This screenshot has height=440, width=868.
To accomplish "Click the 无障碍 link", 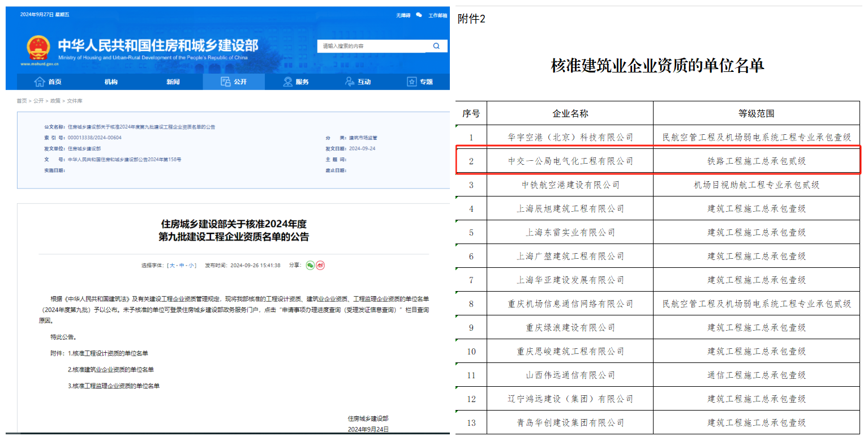I will pos(403,15).
